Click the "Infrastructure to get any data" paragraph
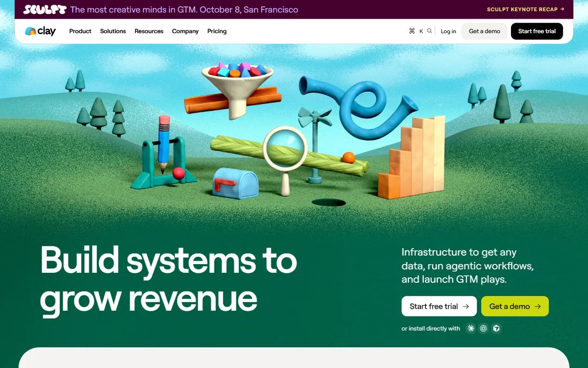This screenshot has width=588, height=368. [468, 266]
